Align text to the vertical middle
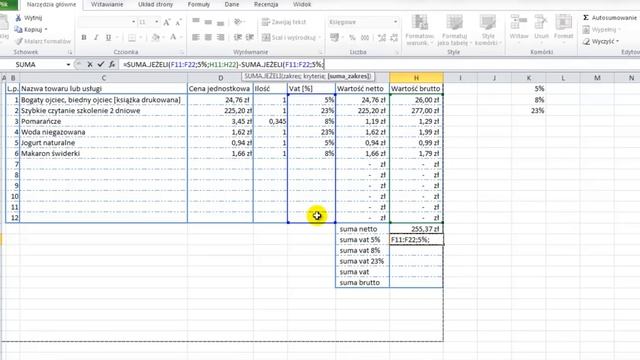Image resolution: width=640 pixels, height=360 pixels. tap(208, 22)
